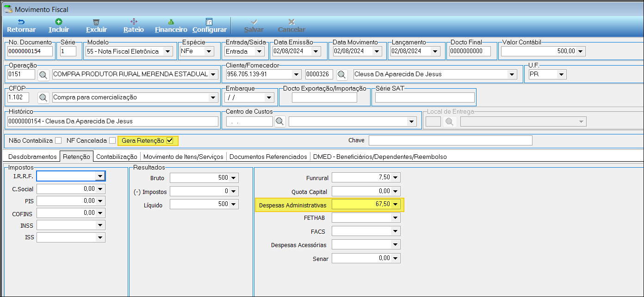Open the Embarque date dropdown
This screenshot has height=297, width=644.
(x=269, y=97)
